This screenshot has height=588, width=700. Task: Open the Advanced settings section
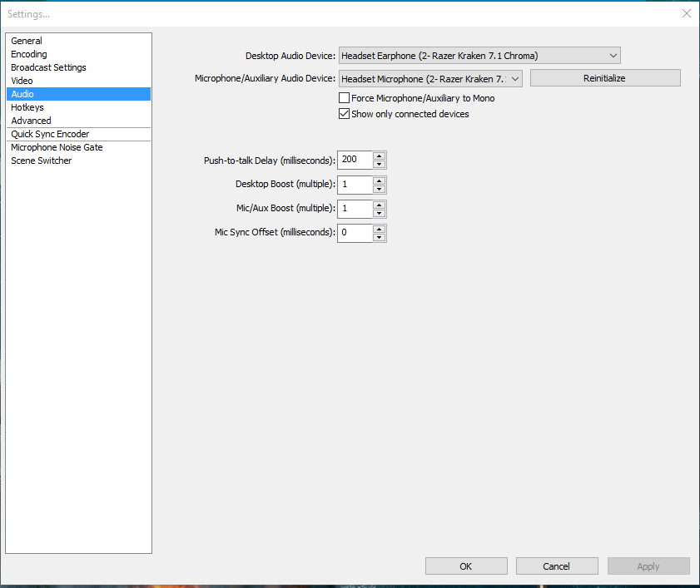[78, 121]
